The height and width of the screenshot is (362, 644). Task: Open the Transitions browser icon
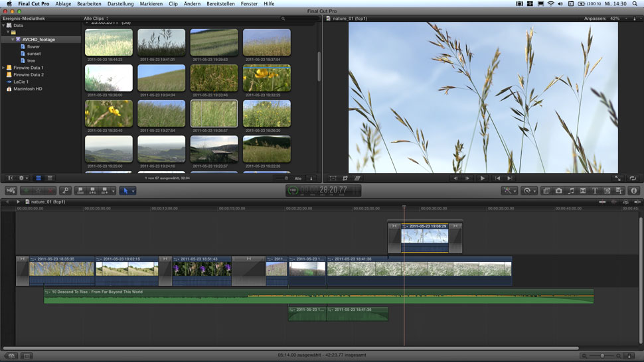tap(583, 191)
